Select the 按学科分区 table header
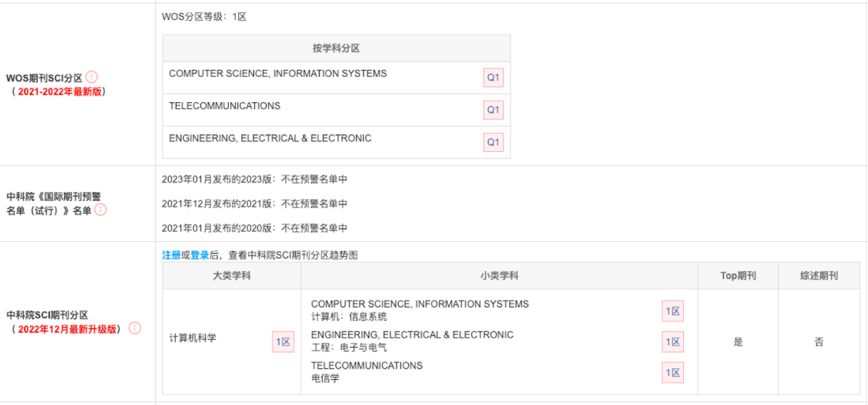 click(336, 48)
